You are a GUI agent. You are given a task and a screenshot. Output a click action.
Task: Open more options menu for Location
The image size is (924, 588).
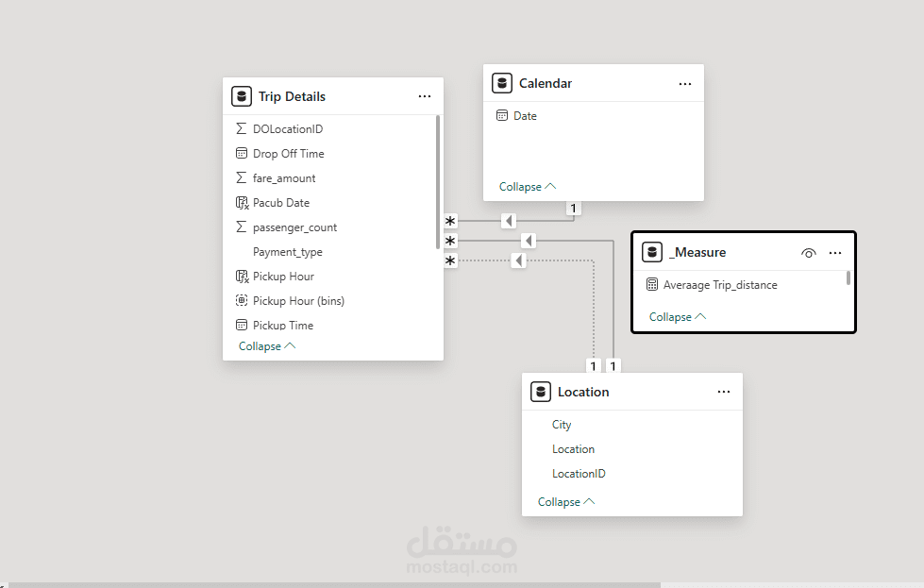724,392
